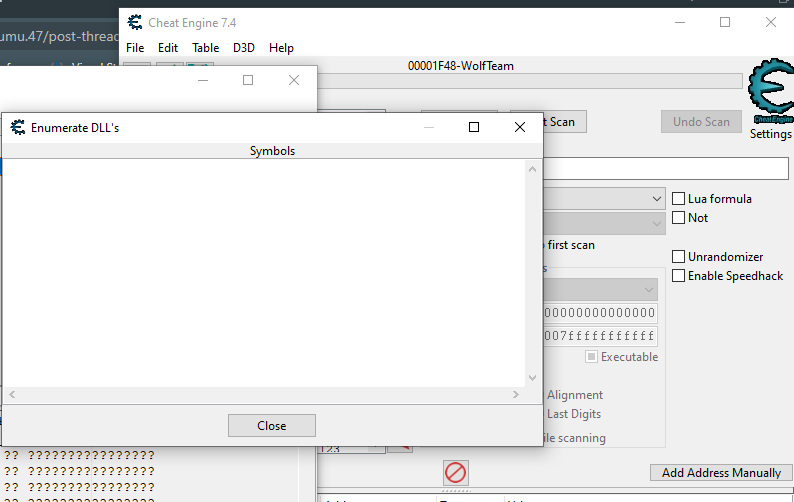The height and width of the screenshot is (502, 794).
Task: Click the Alignment option label
Action: tap(575, 395)
